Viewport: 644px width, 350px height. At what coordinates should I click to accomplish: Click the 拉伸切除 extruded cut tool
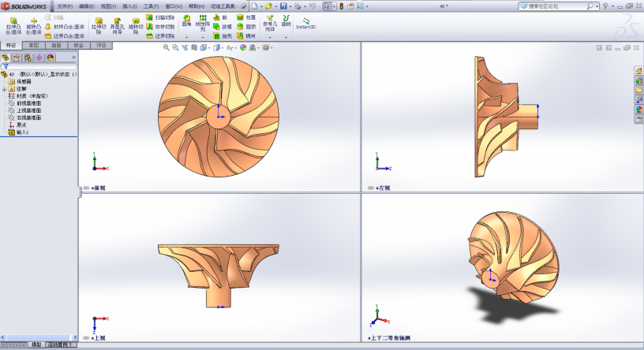click(x=98, y=25)
